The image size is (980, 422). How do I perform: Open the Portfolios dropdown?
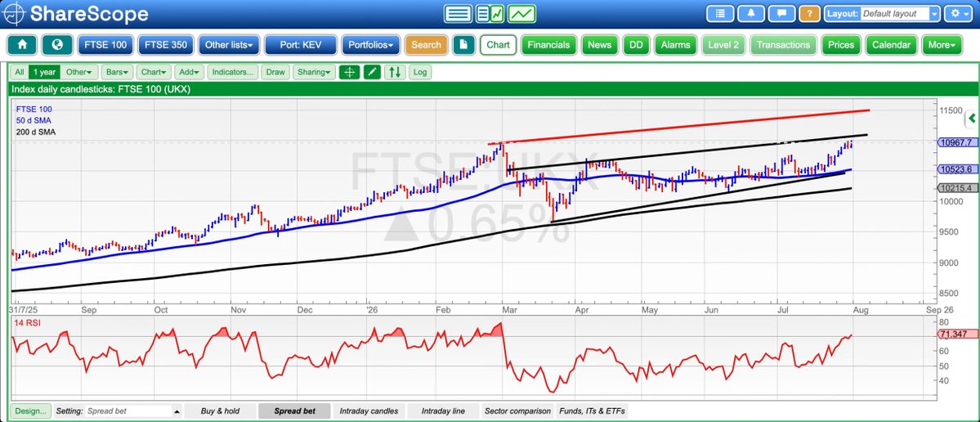coord(370,45)
